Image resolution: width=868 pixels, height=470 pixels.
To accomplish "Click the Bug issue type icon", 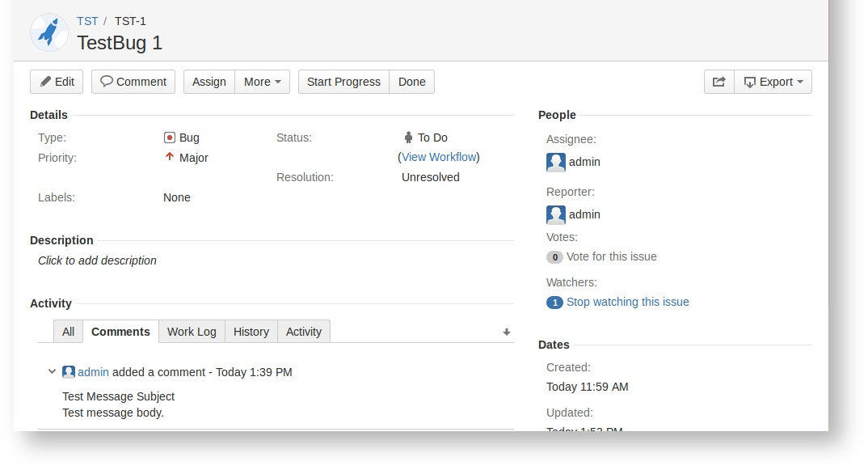I will [x=170, y=138].
